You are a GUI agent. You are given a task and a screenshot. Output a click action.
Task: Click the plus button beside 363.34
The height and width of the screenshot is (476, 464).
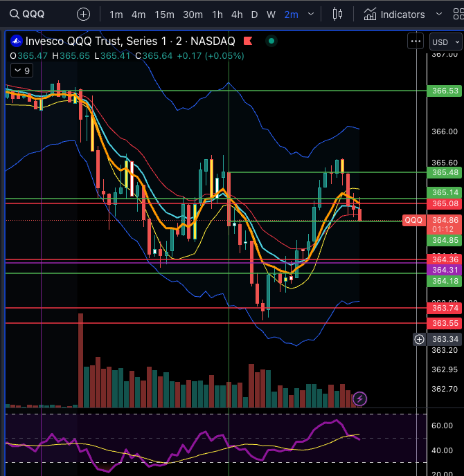coord(420,340)
